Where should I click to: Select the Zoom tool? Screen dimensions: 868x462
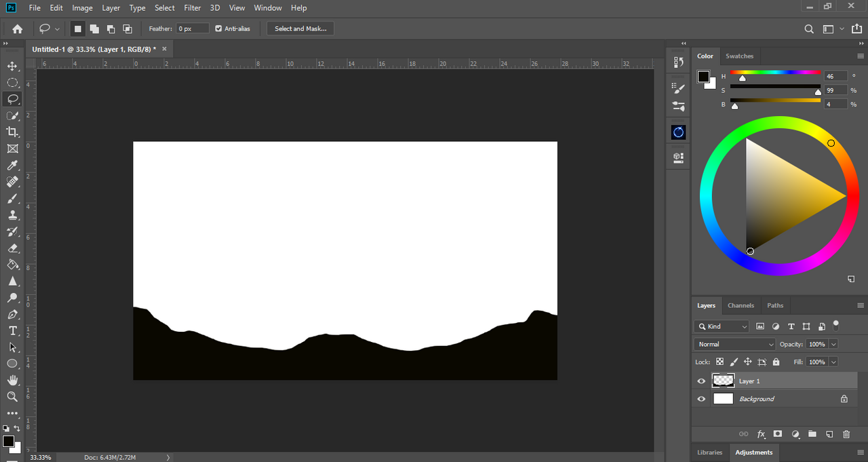(12, 397)
